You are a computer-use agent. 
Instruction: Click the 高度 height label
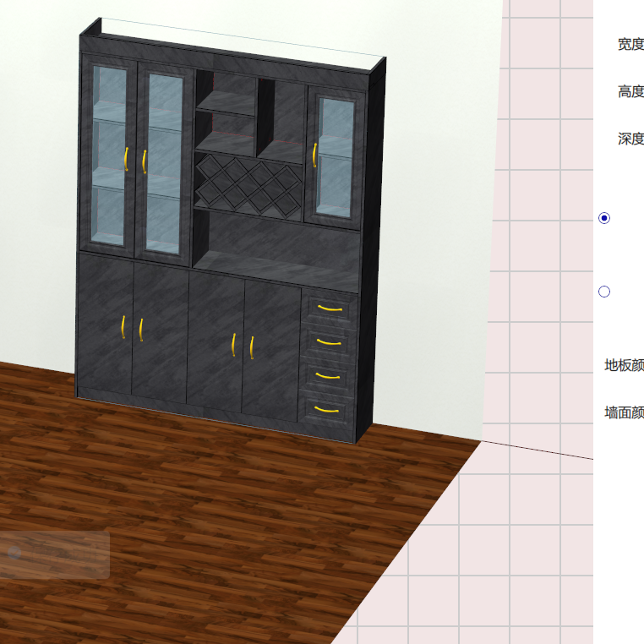[x=630, y=92]
